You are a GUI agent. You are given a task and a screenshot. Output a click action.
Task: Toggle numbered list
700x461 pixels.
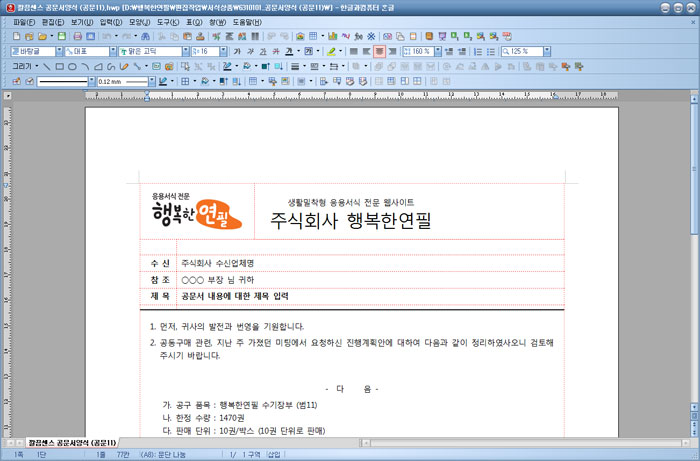(x=478, y=51)
